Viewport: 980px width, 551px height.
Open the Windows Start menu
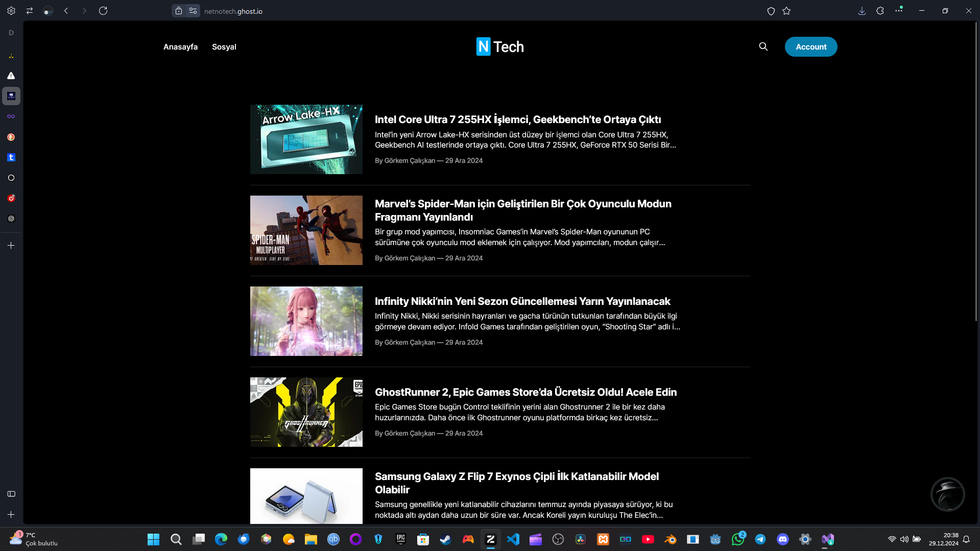(x=153, y=539)
